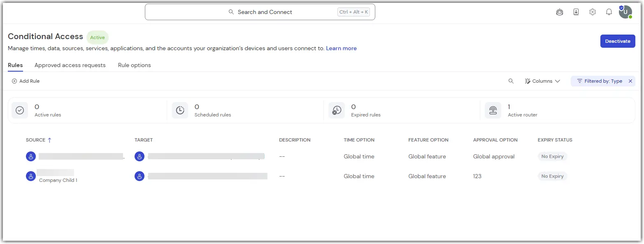
Task: Click the TARGET column header
Action: pos(144,140)
